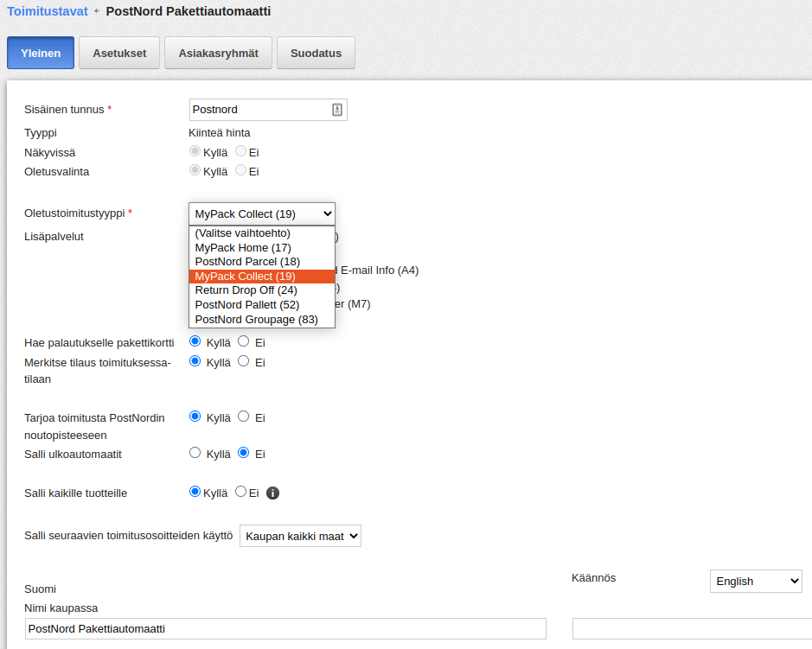The width and height of the screenshot is (812, 649).
Task: Select the Suodatus tab
Action: (x=316, y=53)
